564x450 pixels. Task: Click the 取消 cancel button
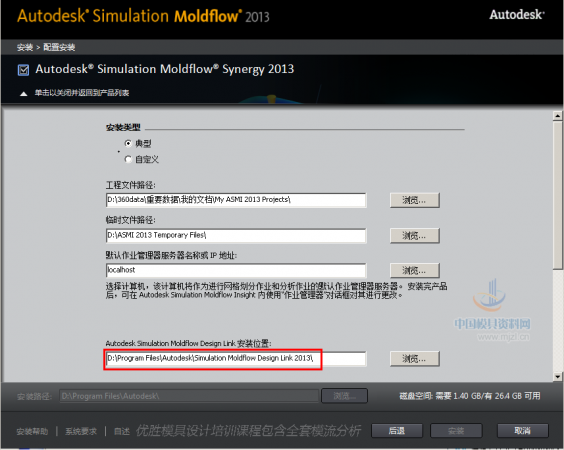pos(523,431)
